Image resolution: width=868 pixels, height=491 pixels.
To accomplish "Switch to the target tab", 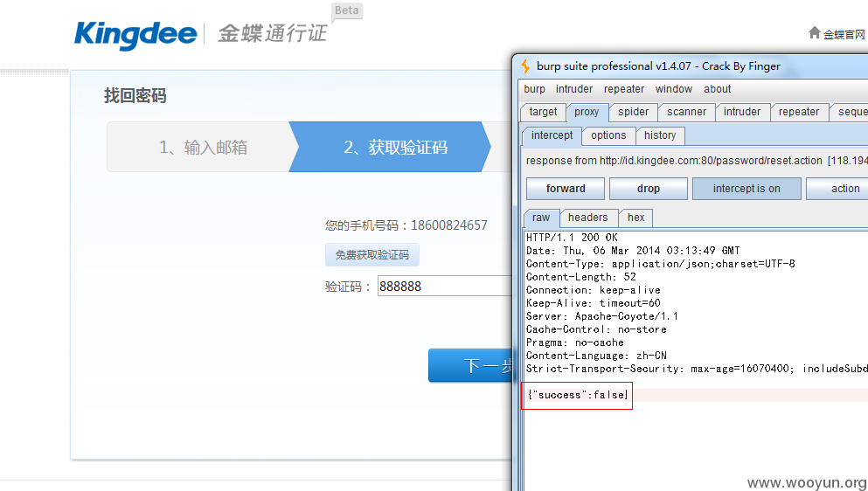I will point(543,112).
